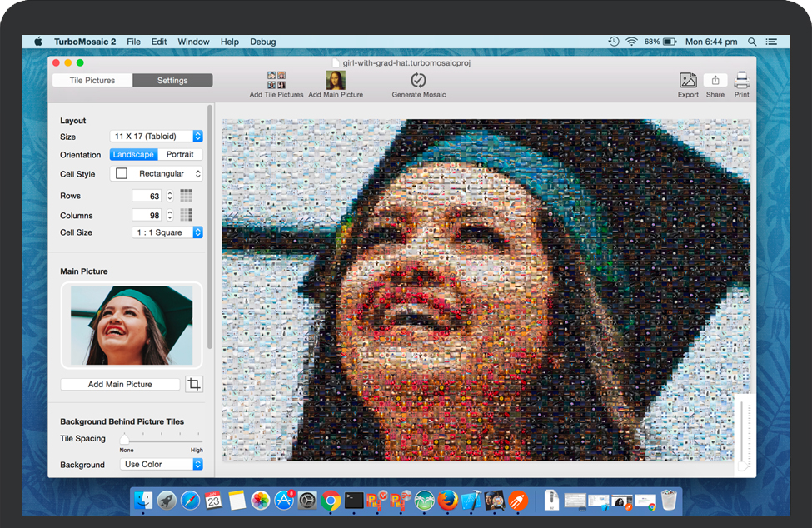Open the Background Use Color dropdown
Viewport: 812px width, 528px height.
tap(162, 465)
